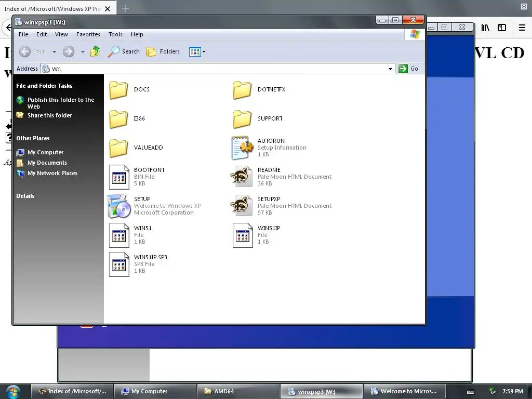Click the taskbar clock 7:59 PM
This screenshot has height=399, width=532.
click(513, 391)
